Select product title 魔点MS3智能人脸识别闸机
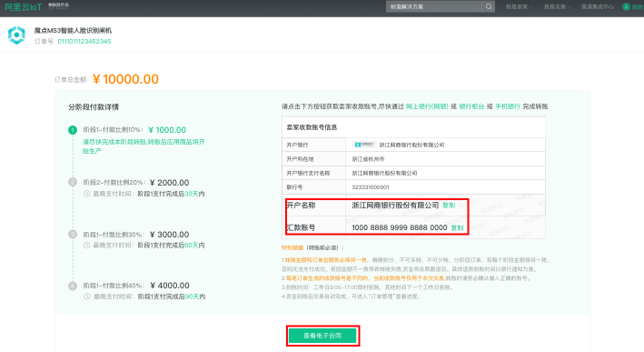Image resolution: width=644 pixels, height=352 pixels. click(x=73, y=30)
